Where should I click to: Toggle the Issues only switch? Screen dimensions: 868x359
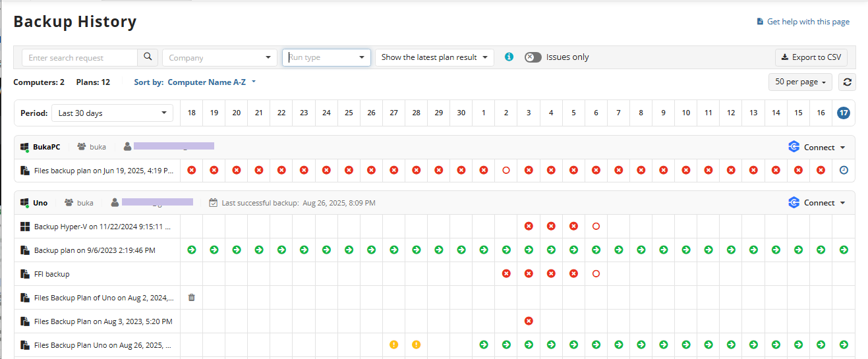coord(533,57)
